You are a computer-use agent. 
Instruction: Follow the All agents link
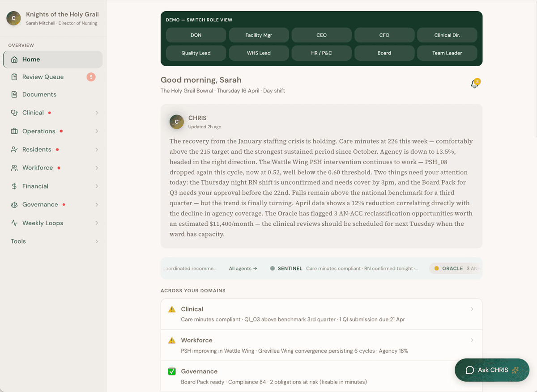[242, 268]
